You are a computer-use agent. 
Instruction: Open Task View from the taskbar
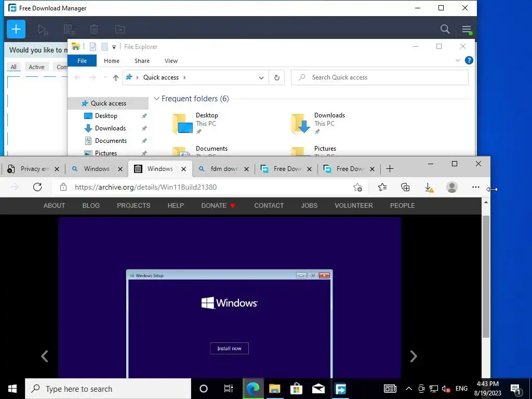229,389
